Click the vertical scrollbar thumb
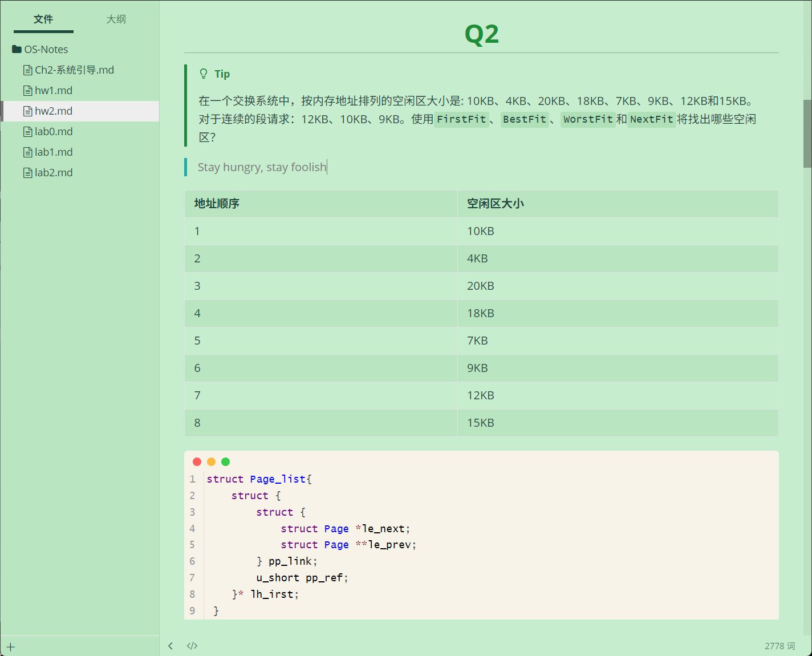812x656 pixels. (x=807, y=133)
